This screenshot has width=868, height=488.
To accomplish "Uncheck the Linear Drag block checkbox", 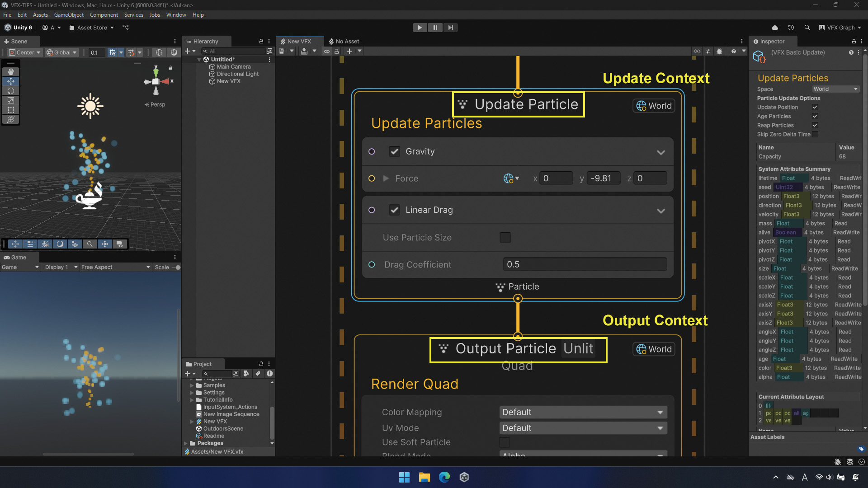I will [394, 210].
